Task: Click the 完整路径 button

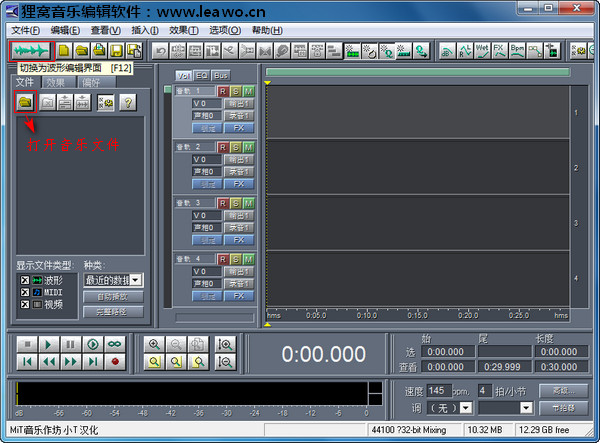Action: pyautogui.click(x=113, y=312)
